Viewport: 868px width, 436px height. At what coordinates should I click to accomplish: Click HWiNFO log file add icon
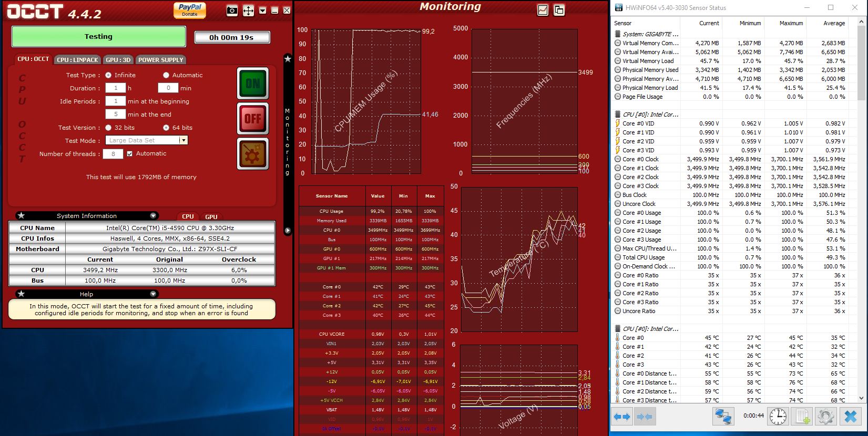802,417
